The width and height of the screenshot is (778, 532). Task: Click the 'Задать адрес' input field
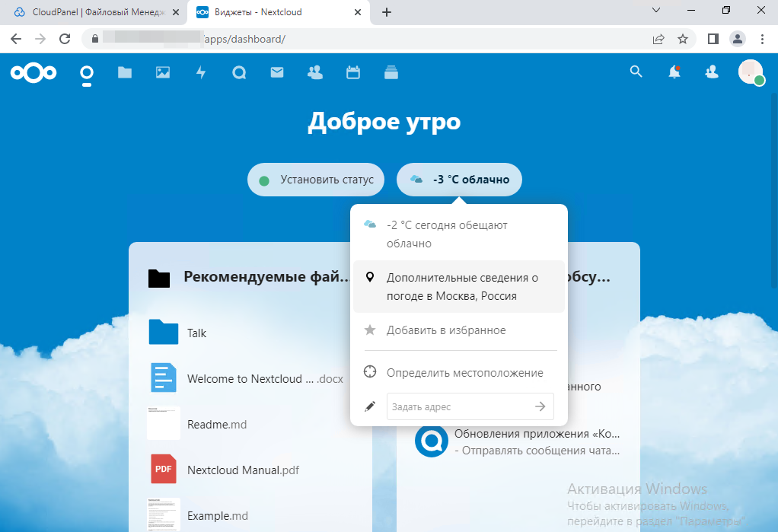click(x=457, y=407)
